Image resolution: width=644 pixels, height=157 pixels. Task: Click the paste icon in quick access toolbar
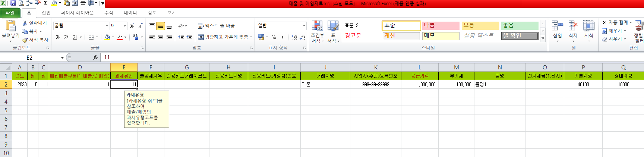click(x=67, y=3)
